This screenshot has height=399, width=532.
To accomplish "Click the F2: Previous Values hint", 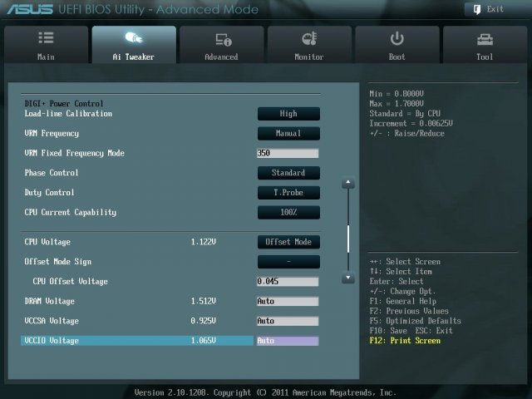I will pyautogui.click(x=409, y=311).
